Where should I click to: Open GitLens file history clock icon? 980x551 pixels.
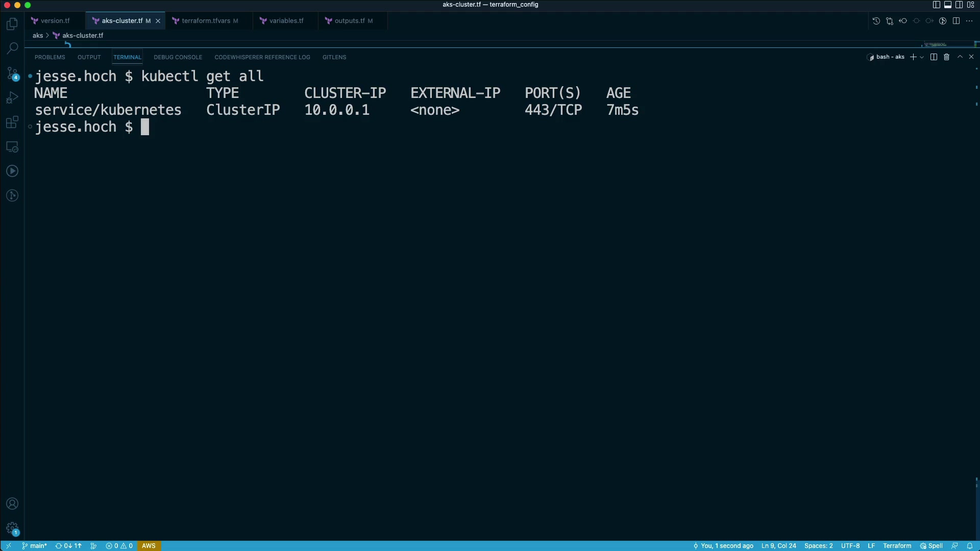point(876,21)
